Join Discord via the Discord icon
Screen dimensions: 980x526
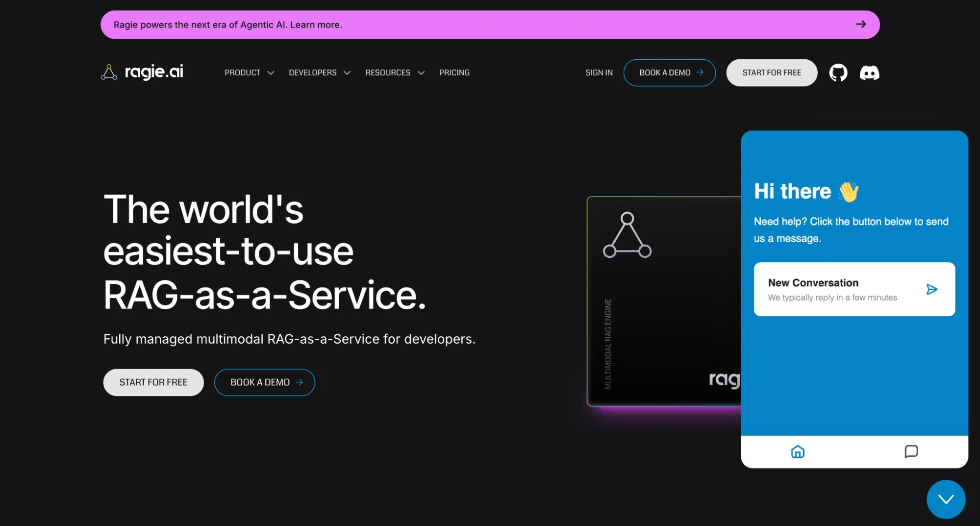click(869, 73)
